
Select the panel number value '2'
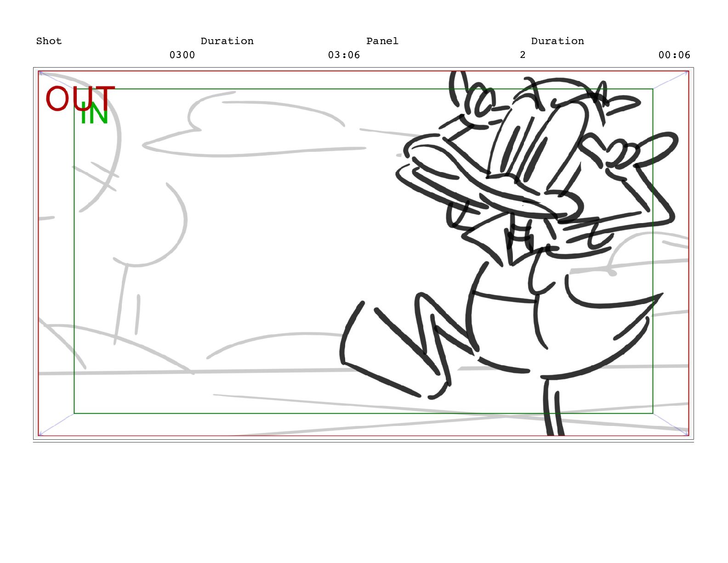523,55
